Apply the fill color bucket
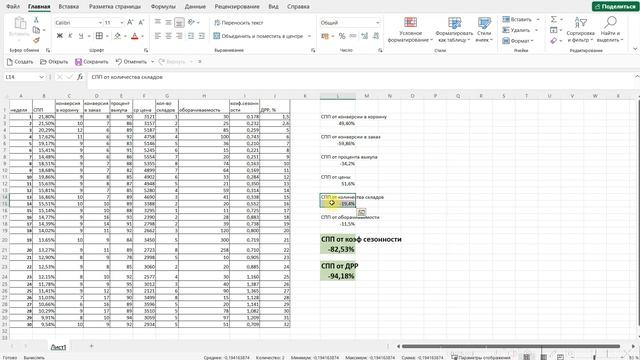 click(x=118, y=36)
